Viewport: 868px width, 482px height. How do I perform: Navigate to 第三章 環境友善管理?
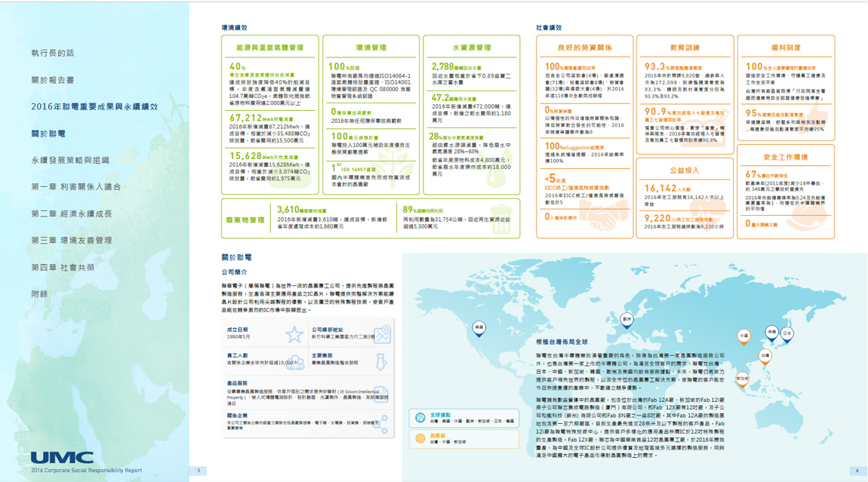pyautogui.click(x=72, y=241)
